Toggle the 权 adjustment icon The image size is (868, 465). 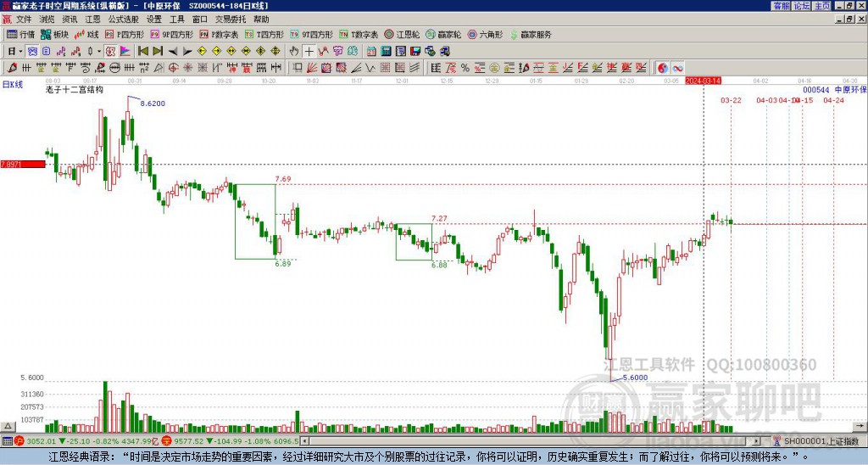(110, 52)
